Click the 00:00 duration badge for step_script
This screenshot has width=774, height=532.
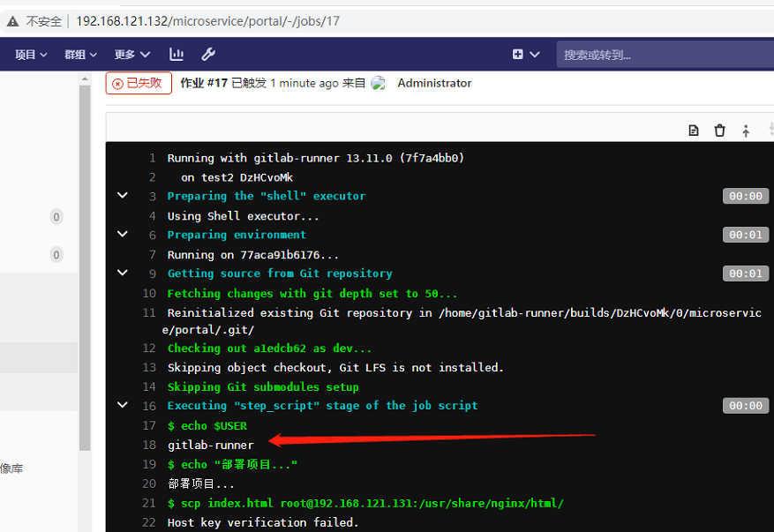[746, 406]
